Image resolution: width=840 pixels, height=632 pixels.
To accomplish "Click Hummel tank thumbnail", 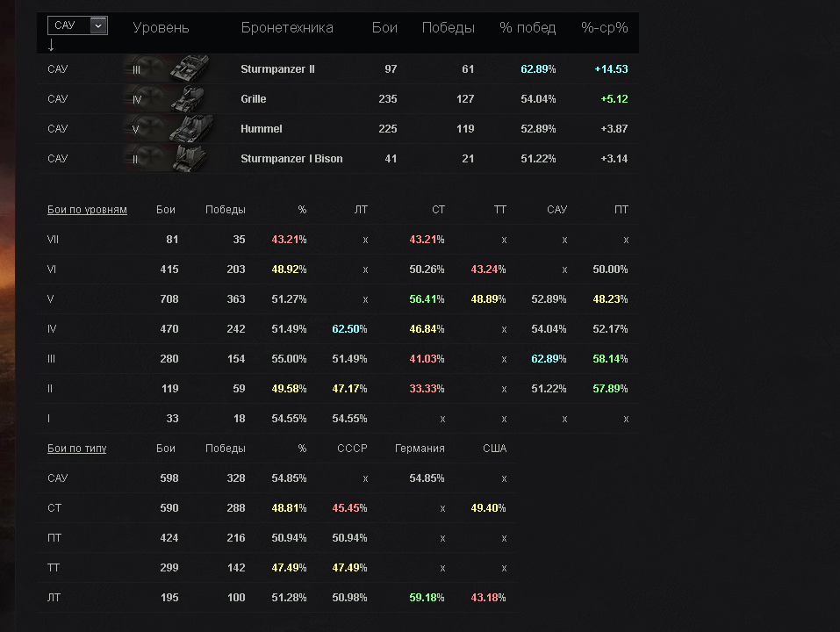I will pyautogui.click(x=191, y=128).
